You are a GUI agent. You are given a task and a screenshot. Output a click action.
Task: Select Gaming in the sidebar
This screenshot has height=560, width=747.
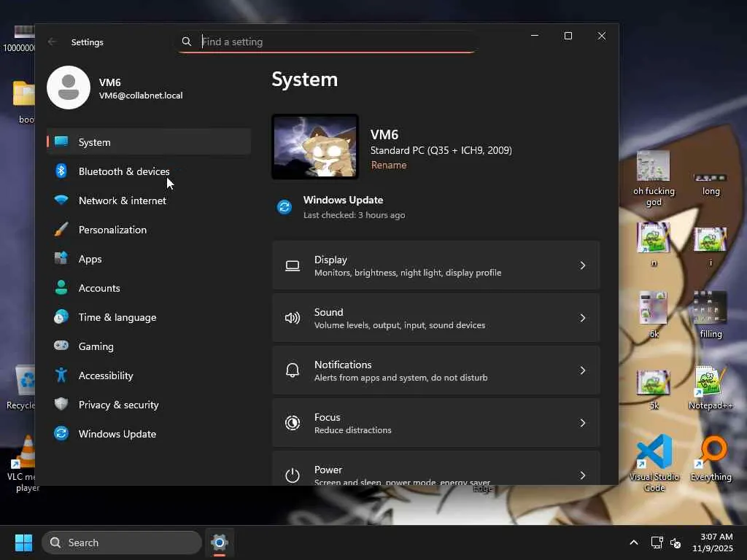96,346
